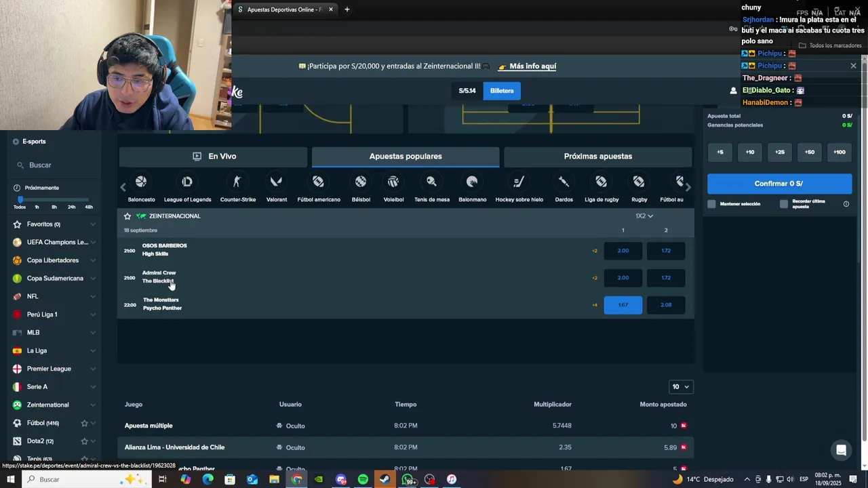Viewport: 868px width, 488px height.
Task: Click the sidebar Buscar search field
Action: pos(54,165)
